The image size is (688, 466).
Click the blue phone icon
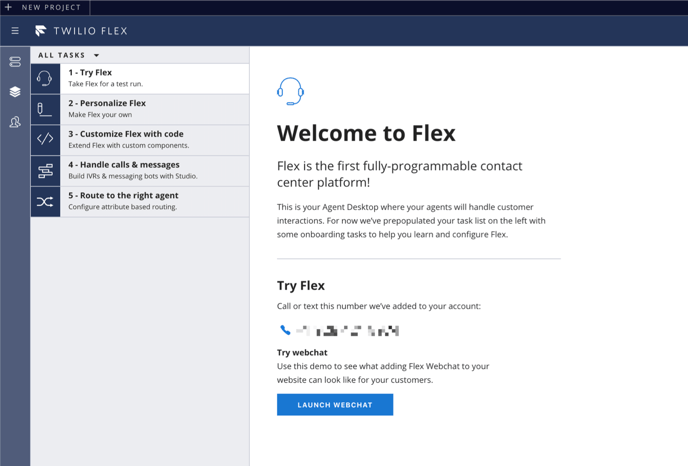pyautogui.click(x=285, y=330)
